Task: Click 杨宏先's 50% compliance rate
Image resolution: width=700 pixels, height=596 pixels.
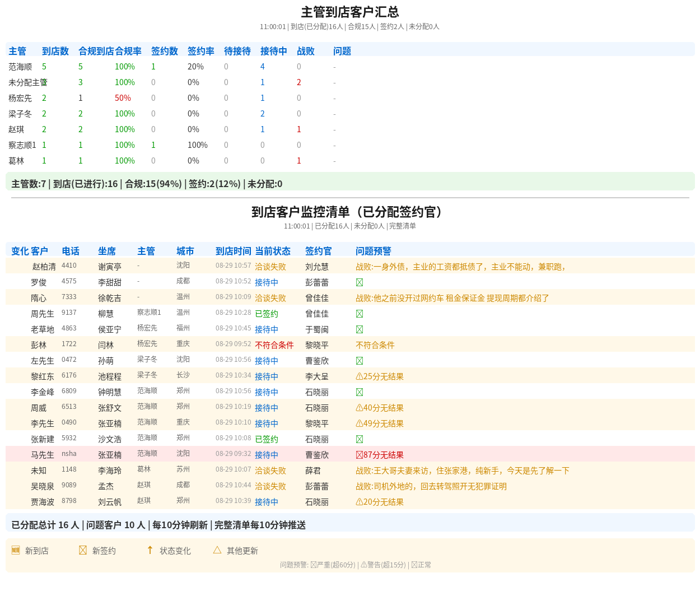Action: 123,98
